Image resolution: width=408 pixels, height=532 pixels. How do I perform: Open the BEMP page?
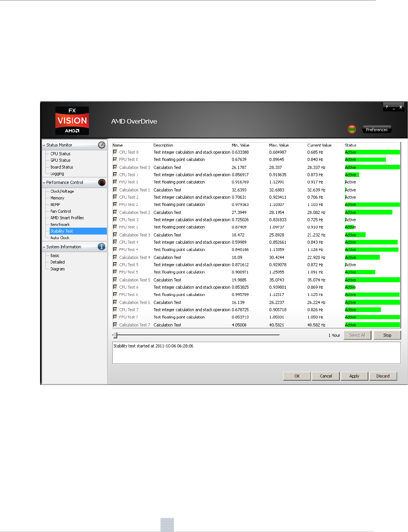coord(55,204)
